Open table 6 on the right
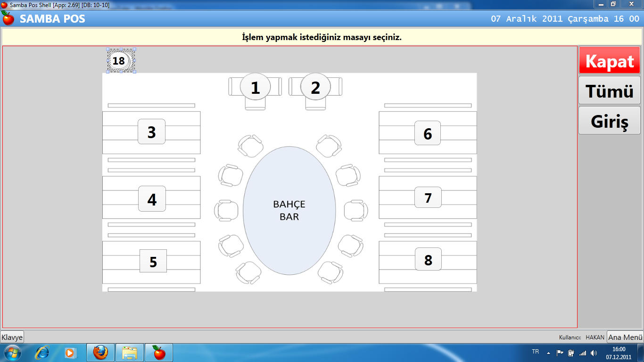 [428, 133]
